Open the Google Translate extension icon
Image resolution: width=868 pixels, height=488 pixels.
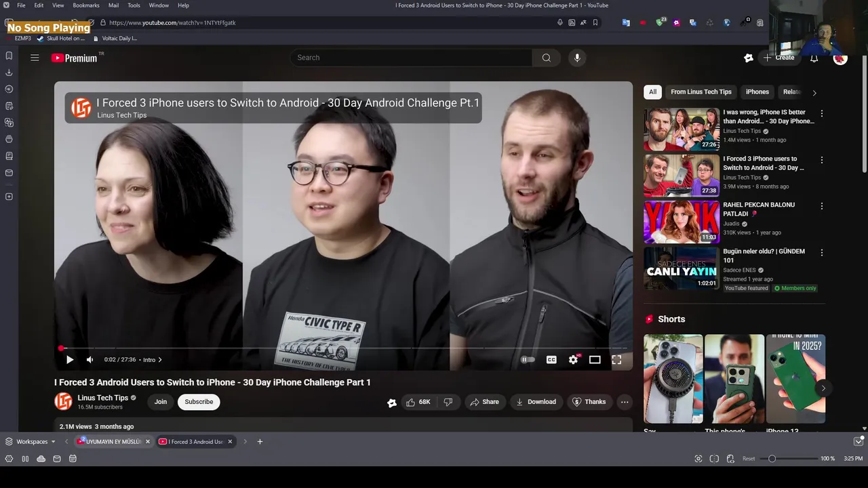tap(626, 22)
